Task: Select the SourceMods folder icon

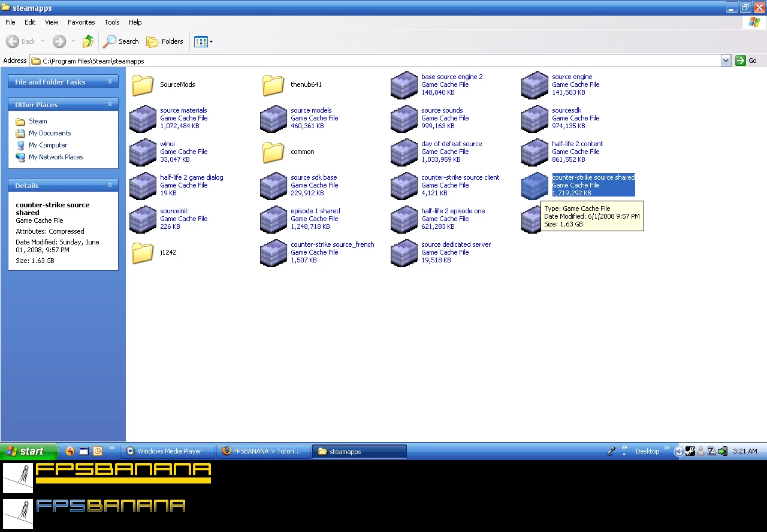Action: pos(143,85)
